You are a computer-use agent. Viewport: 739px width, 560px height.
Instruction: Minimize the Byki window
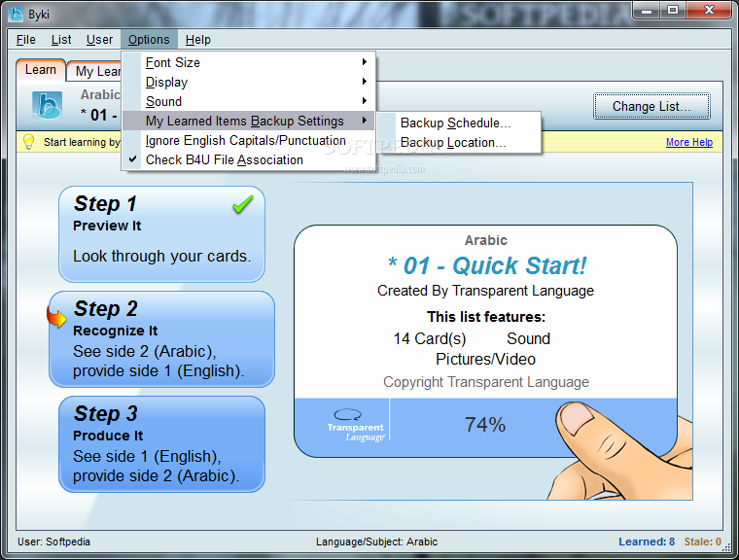pos(647,11)
